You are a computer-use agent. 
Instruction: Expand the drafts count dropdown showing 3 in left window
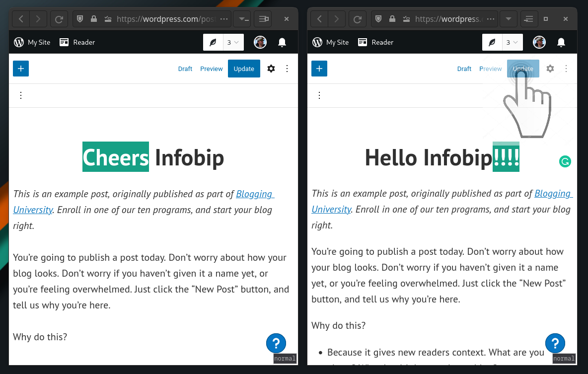[x=233, y=42]
